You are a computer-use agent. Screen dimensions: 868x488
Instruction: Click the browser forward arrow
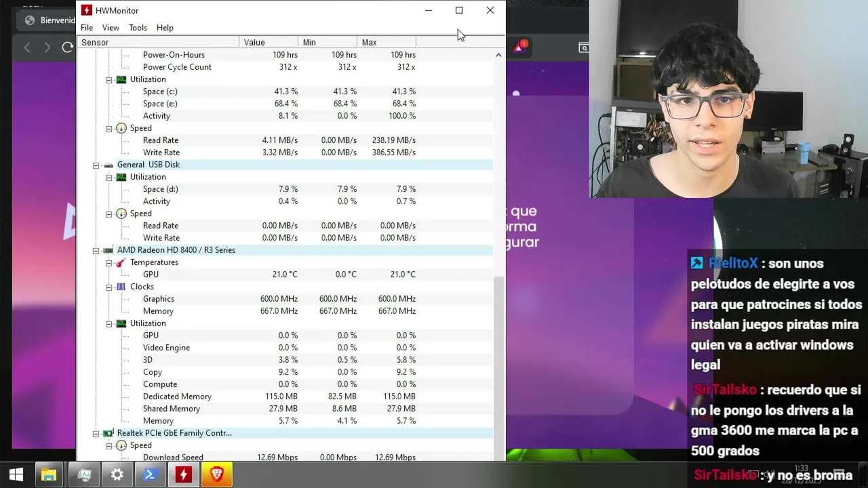pos(47,47)
